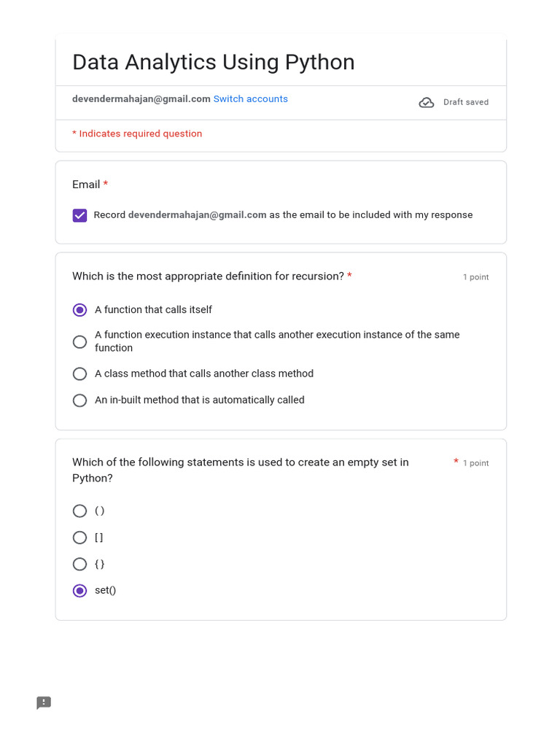Pick 'An in-built method that is automatically called'
This screenshot has height=747, width=560.
80,400
